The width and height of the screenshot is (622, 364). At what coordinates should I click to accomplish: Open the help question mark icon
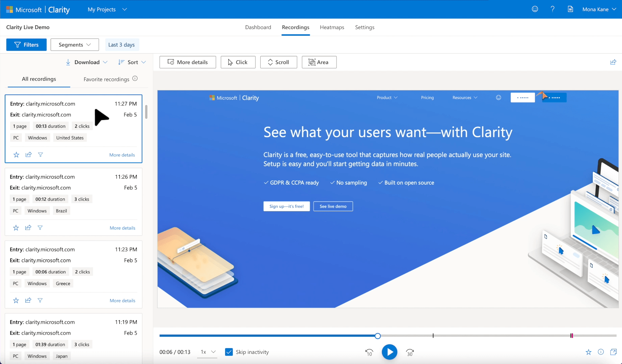[x=552, y=9]
